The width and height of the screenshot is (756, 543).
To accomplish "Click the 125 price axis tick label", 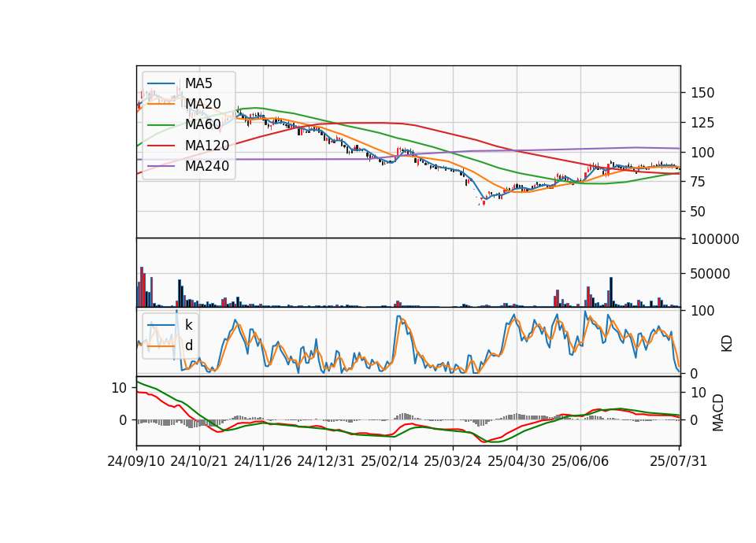I will tap(702, 123).
